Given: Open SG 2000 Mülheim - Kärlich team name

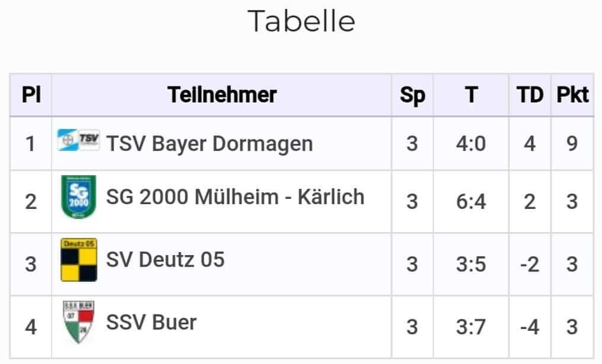Looking at the screenshot, I should (x=235, y=197).
